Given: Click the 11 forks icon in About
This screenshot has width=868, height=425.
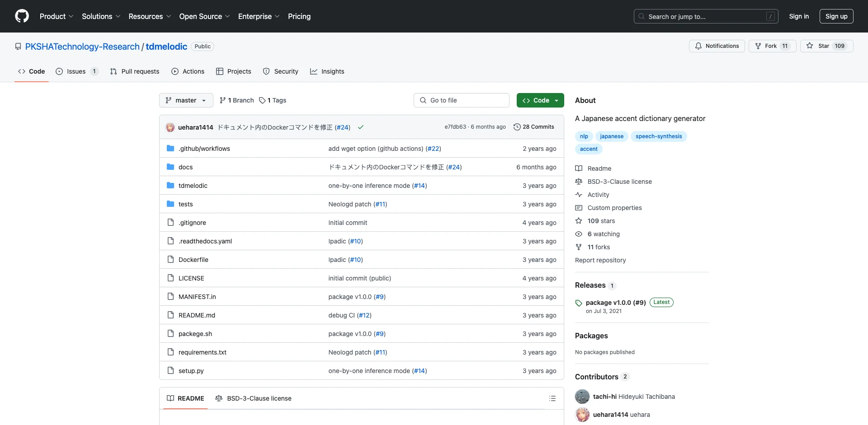Looking at the screenshot, I should pos(579,247).
